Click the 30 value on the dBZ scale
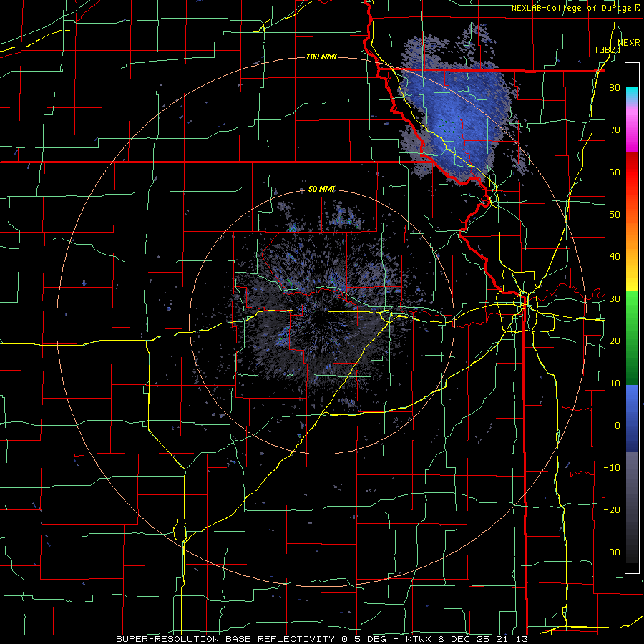 615,298
